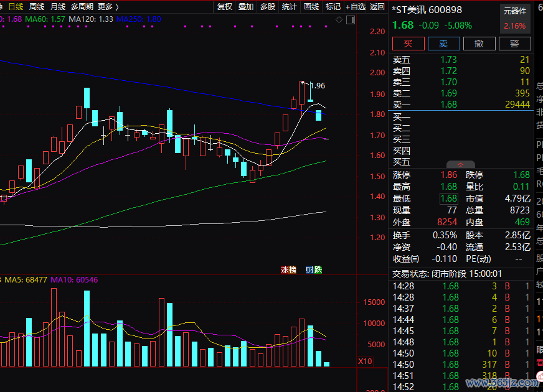The width and height of the screenshot is (543, 392).
Task: Select the 买五 order row
Action: tap(461, 162)
